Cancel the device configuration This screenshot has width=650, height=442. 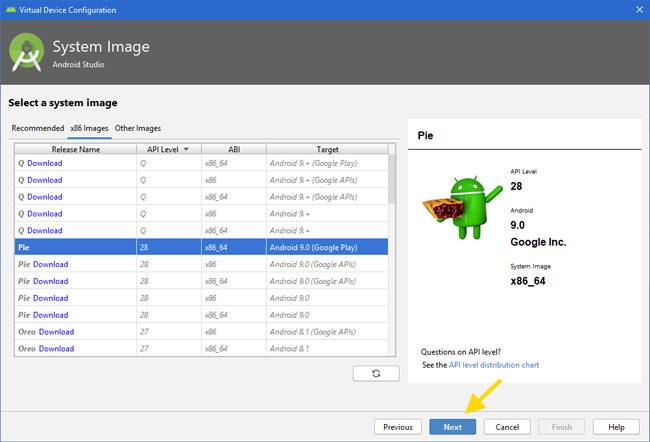pos(507,427)
